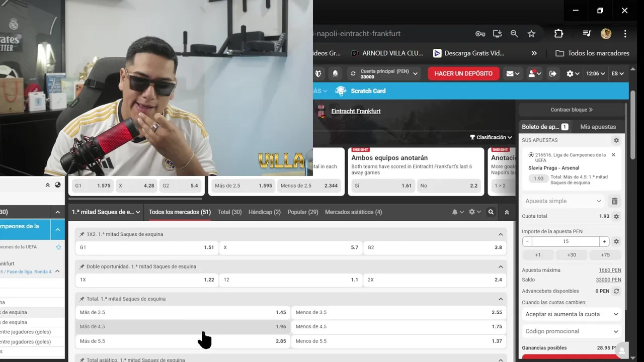Open the Aceptar si aumenta la cuota dropdown
The width and height of the screenshot is (644, 362).
click(x=572, y=314)
